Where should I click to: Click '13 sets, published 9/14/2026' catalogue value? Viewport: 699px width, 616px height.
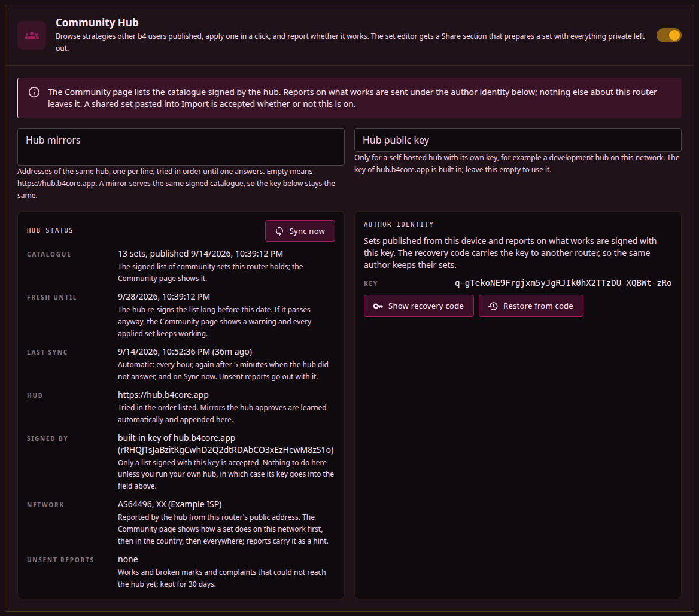click(200, 254)
